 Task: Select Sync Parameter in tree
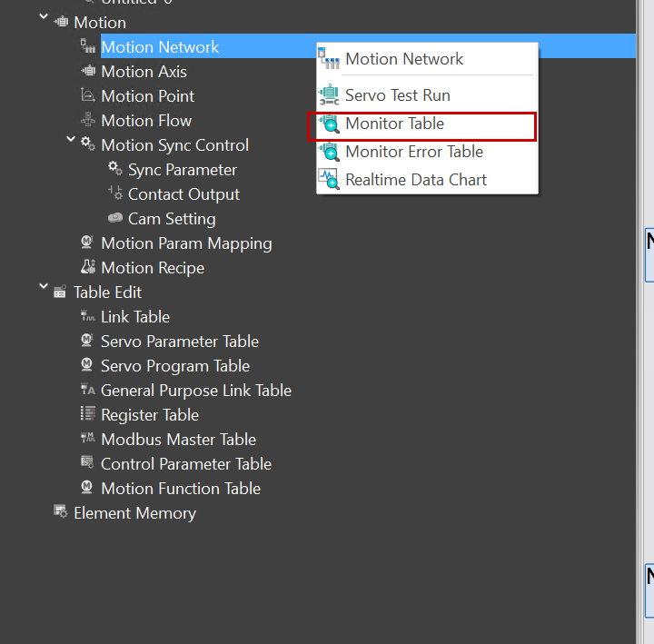(x=182, y=170)
